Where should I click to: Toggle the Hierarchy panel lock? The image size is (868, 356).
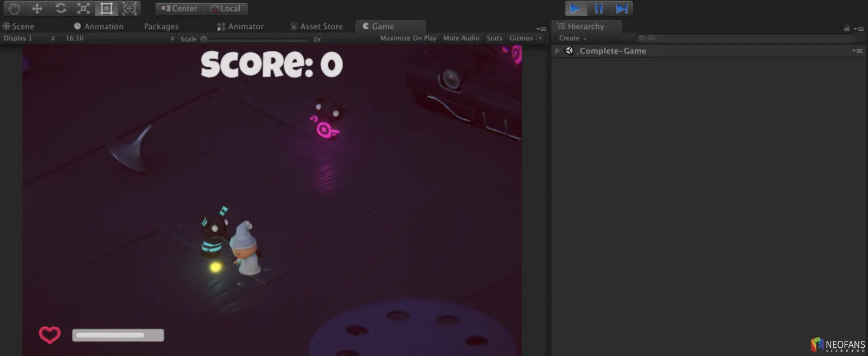pyautogui.click(x=846, y=28)
